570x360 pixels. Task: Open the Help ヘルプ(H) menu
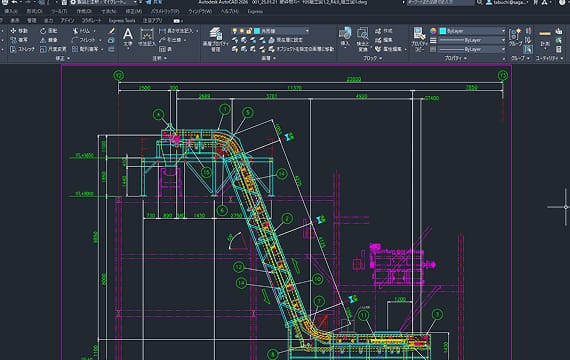pyautogui.click(x=230, y=12)
